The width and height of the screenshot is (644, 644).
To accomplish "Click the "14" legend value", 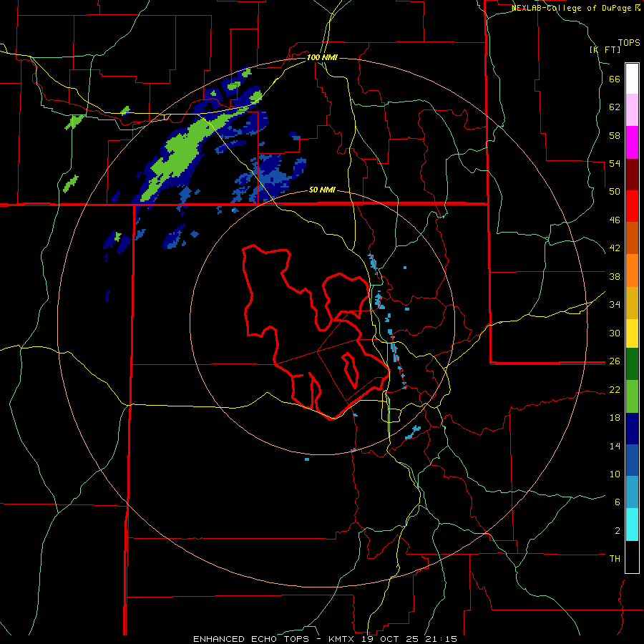I will click(x=615, y=446).
